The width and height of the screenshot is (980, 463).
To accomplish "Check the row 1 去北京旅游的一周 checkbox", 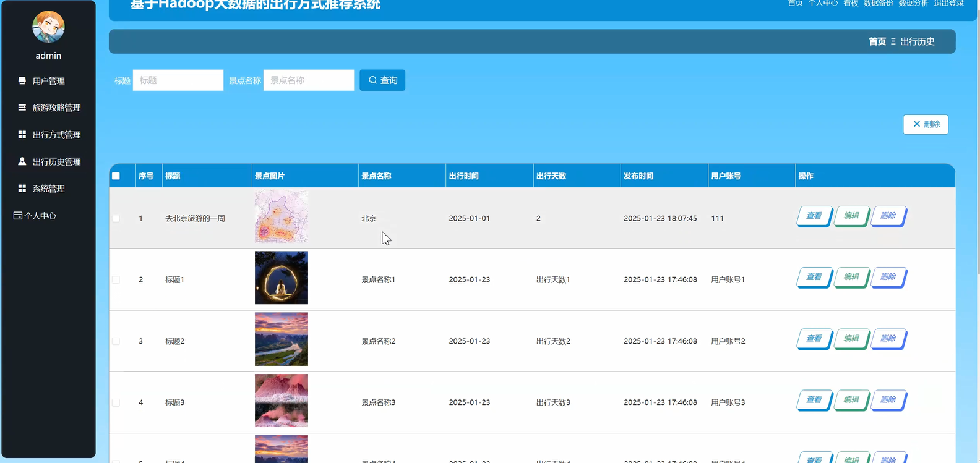I will 116,219.
